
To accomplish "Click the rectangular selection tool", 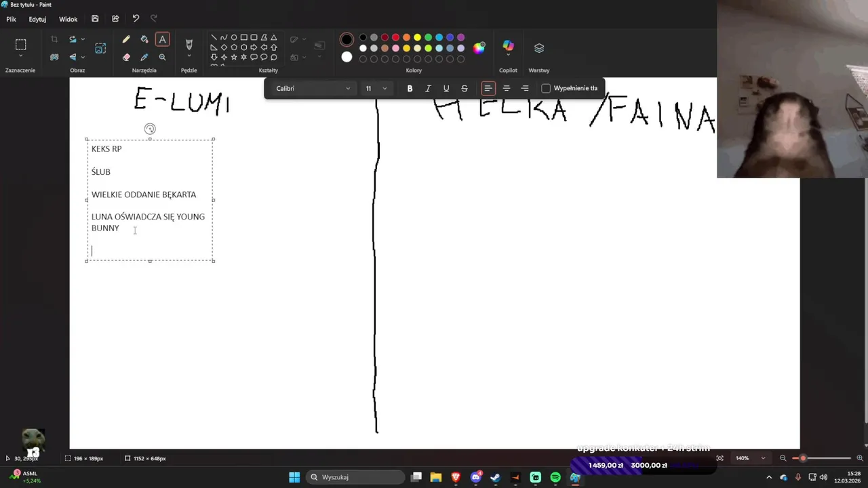I will coord(21,45).
